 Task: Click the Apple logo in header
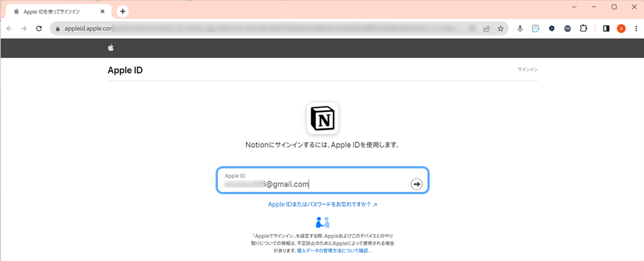point(111,47)
